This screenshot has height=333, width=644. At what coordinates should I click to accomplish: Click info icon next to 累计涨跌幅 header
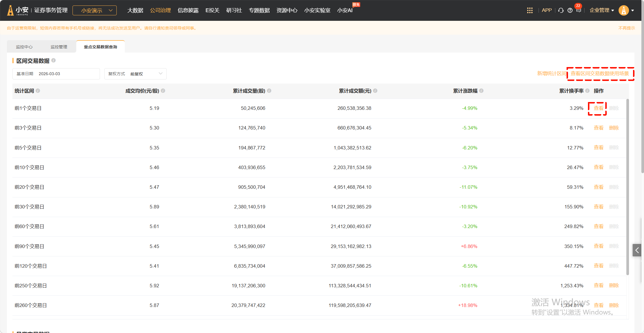tap(481, 91)
